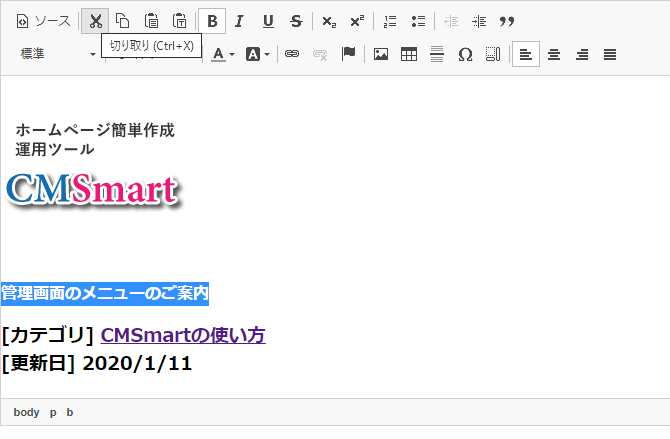Select p in the element path bar

coord(53,412)
